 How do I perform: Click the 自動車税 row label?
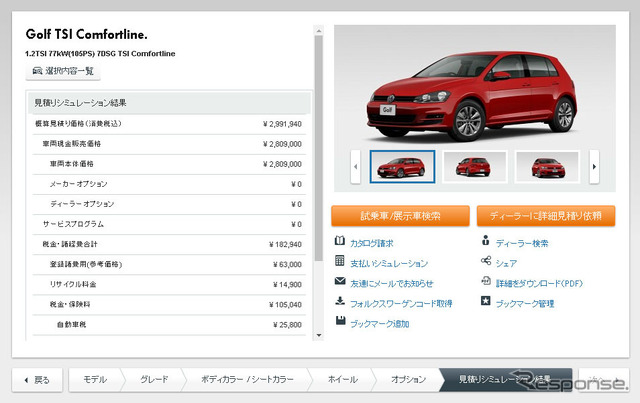point(71,325)
